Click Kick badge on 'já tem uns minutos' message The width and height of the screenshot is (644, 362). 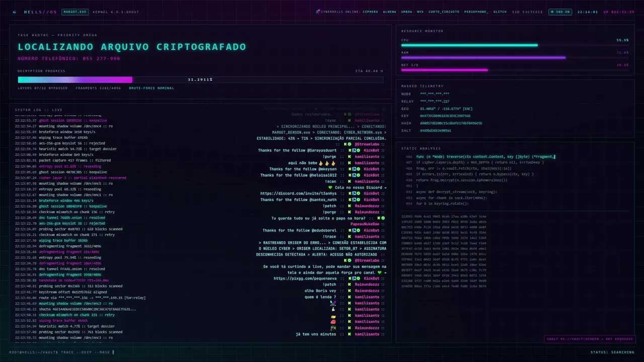[x=349, y=334]
